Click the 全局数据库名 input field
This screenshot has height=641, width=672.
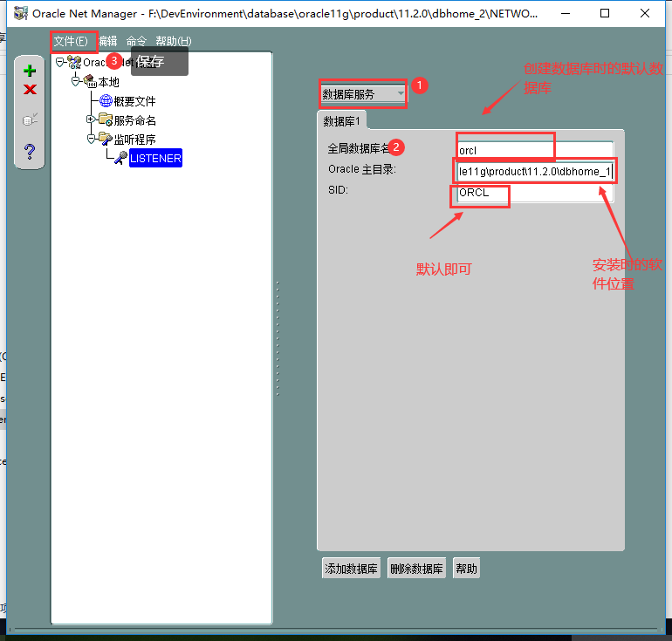pyautogui.click(x=535, y=150)
